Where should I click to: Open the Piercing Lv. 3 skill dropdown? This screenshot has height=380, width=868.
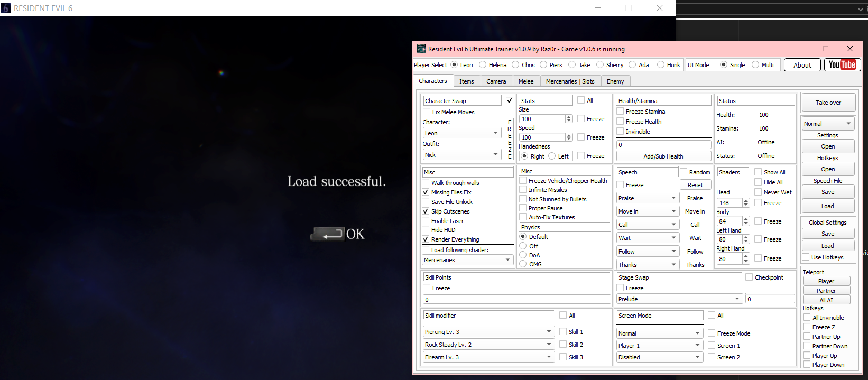(488, 332)
